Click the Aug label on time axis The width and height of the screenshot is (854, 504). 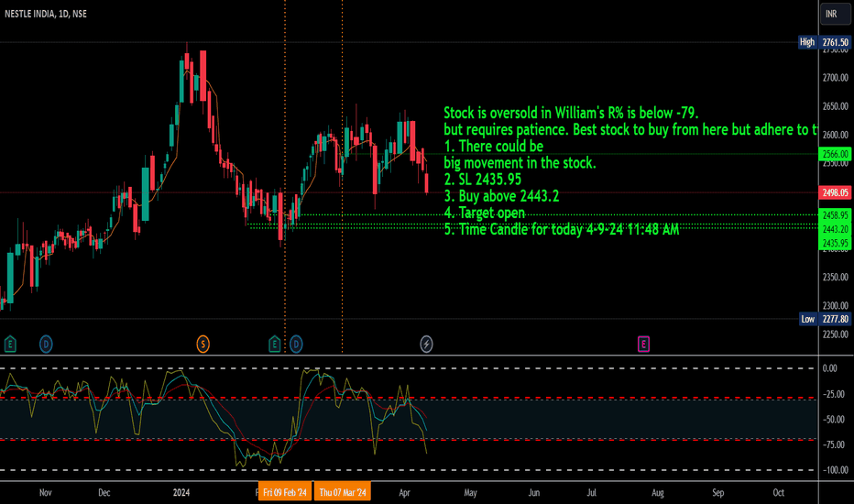[x=658, y=493]
